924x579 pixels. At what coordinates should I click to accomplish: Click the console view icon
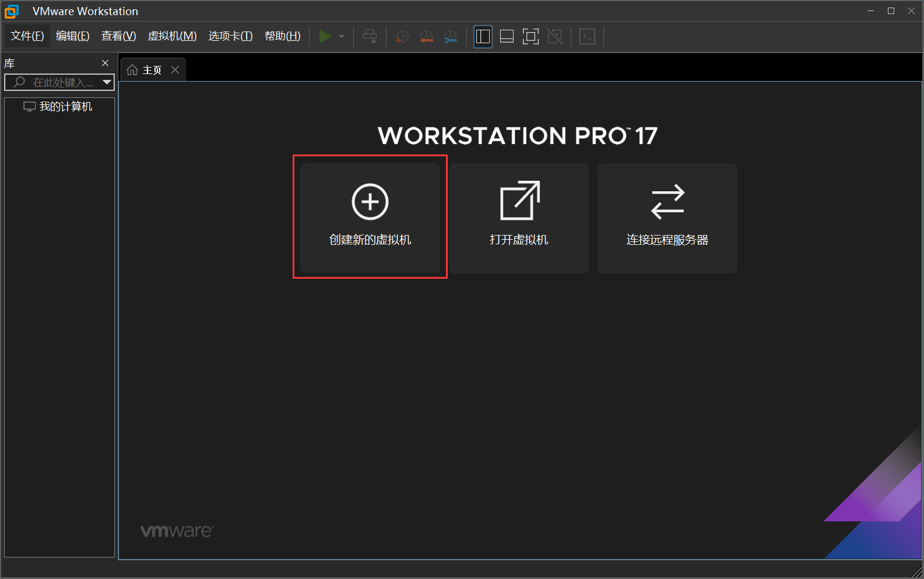tap(587, 37)
